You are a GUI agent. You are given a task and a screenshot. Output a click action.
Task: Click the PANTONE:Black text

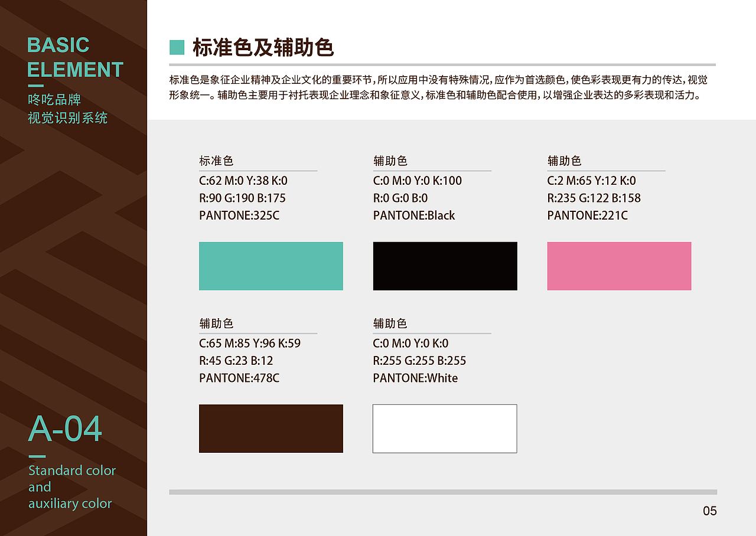(414, 215)
